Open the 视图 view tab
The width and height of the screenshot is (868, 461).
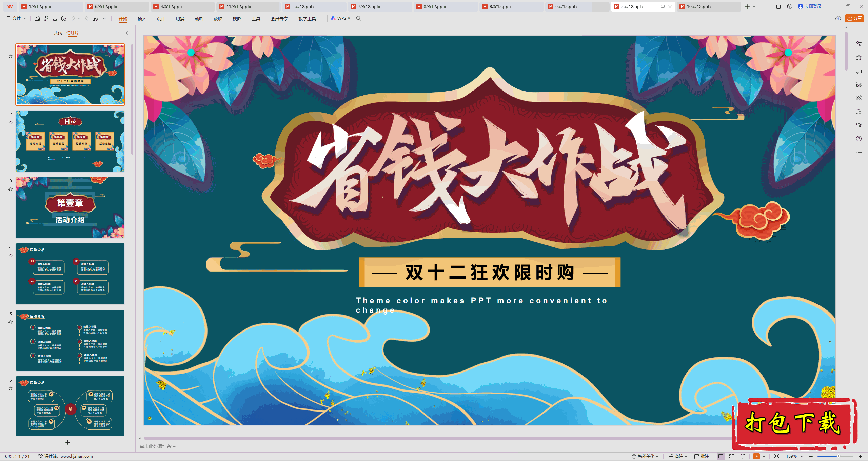tap(237, 19)
